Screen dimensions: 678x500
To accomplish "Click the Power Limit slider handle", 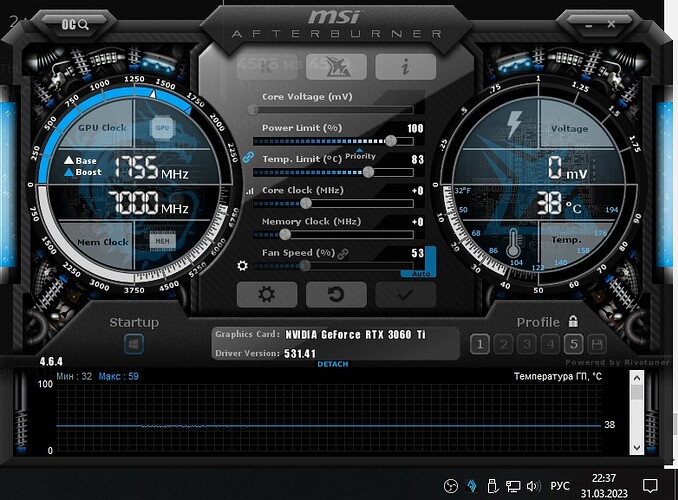I will tap(390, 141).
